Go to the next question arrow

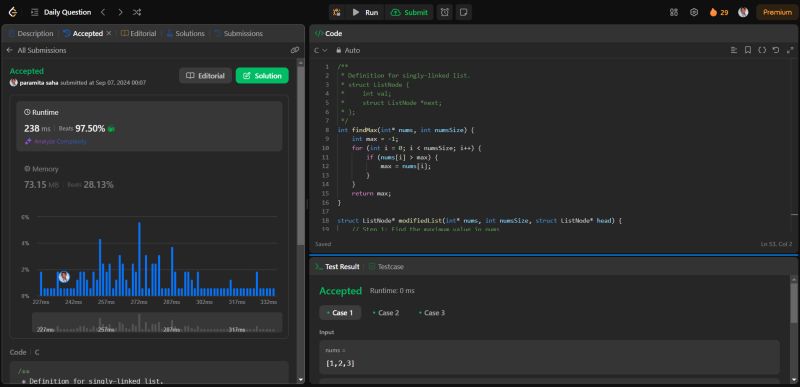[120, 12]
